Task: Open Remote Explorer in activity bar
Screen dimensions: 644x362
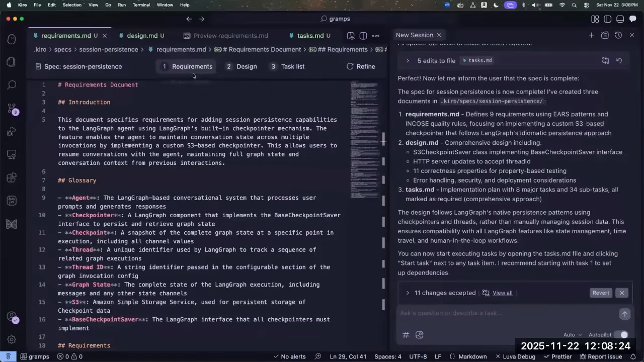Action: coord(12,155)
